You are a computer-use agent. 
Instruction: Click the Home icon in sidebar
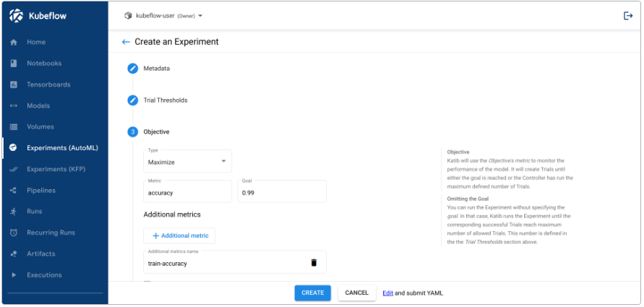coord(14,42)
